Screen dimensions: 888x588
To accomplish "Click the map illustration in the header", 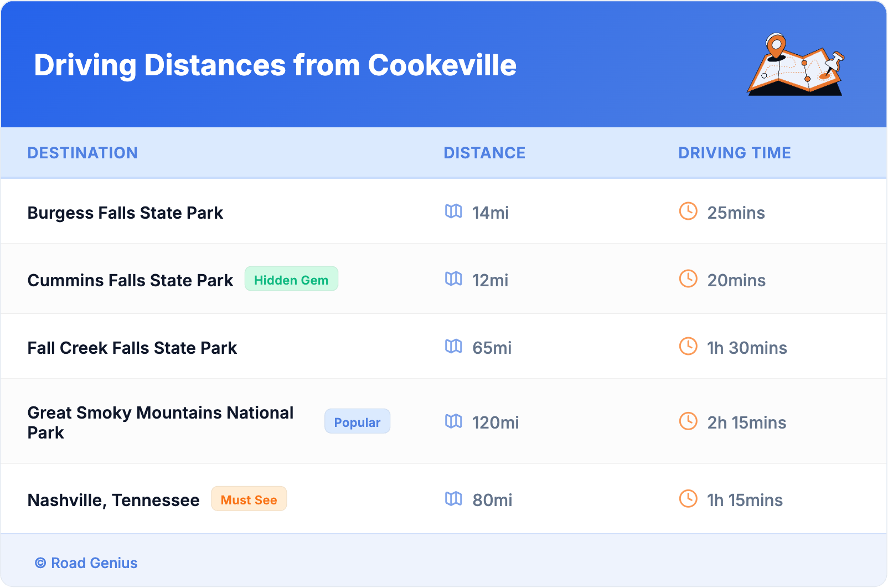I will 796,65.
